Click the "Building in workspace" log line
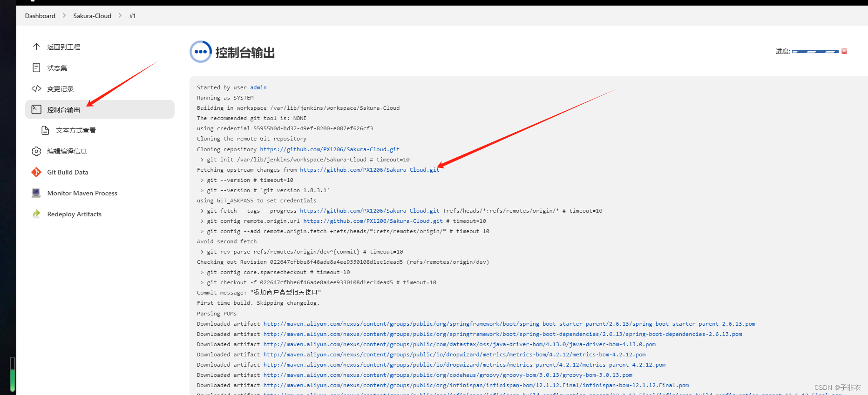This screenshot has width=868, height=395. [298, 108]
